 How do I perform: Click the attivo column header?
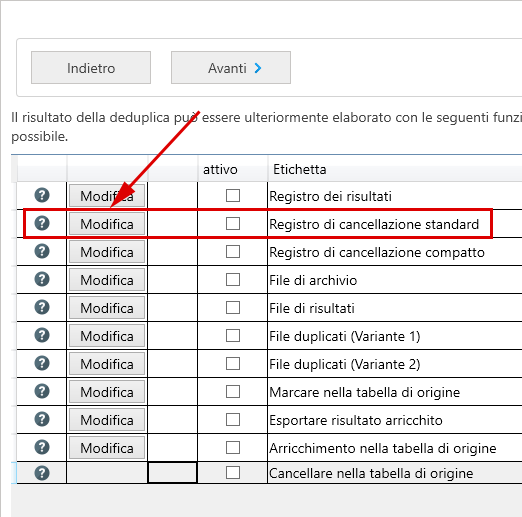click(x=233, y=169)
